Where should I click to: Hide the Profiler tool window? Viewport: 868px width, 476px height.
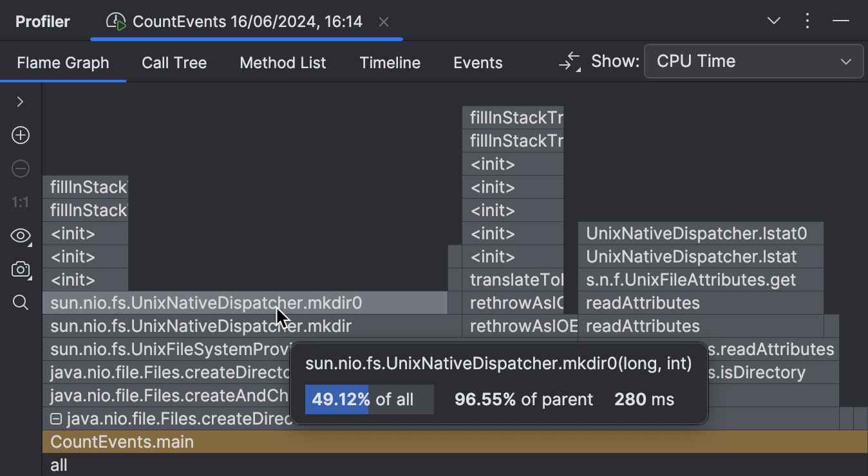(x=840, y=21)
